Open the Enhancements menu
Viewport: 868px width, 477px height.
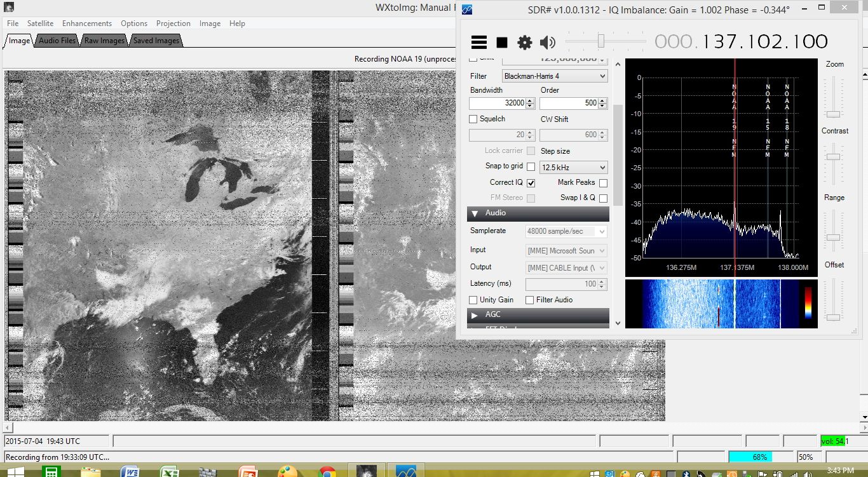(87, 24)
